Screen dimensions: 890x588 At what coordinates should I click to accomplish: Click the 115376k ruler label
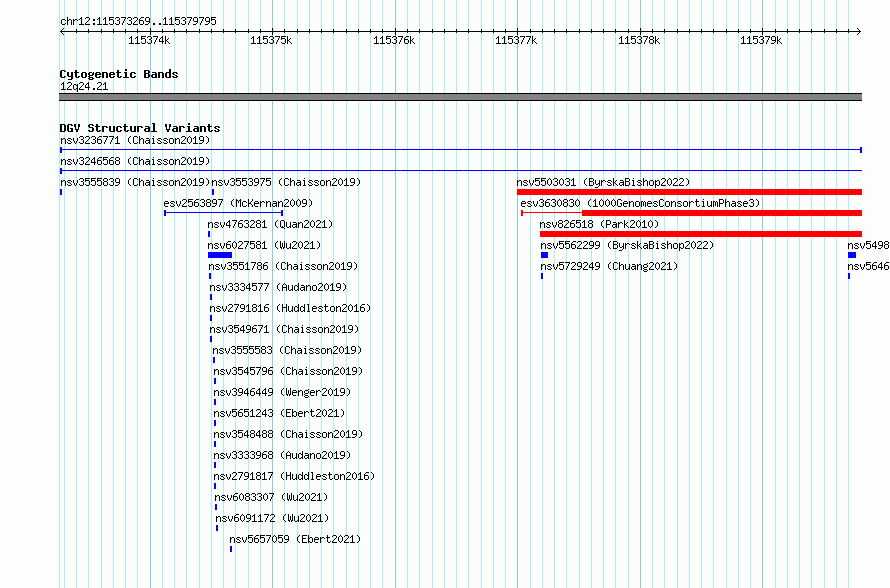pos(394,40)
